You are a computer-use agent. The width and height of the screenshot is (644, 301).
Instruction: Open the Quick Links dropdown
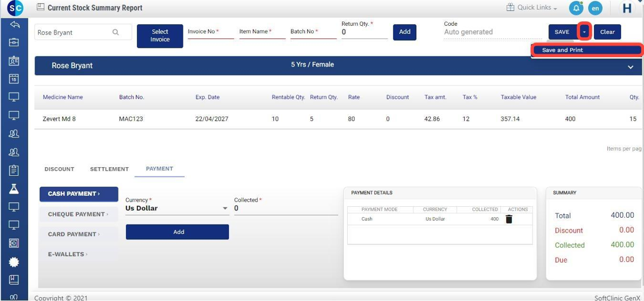[x=532, y=8]
